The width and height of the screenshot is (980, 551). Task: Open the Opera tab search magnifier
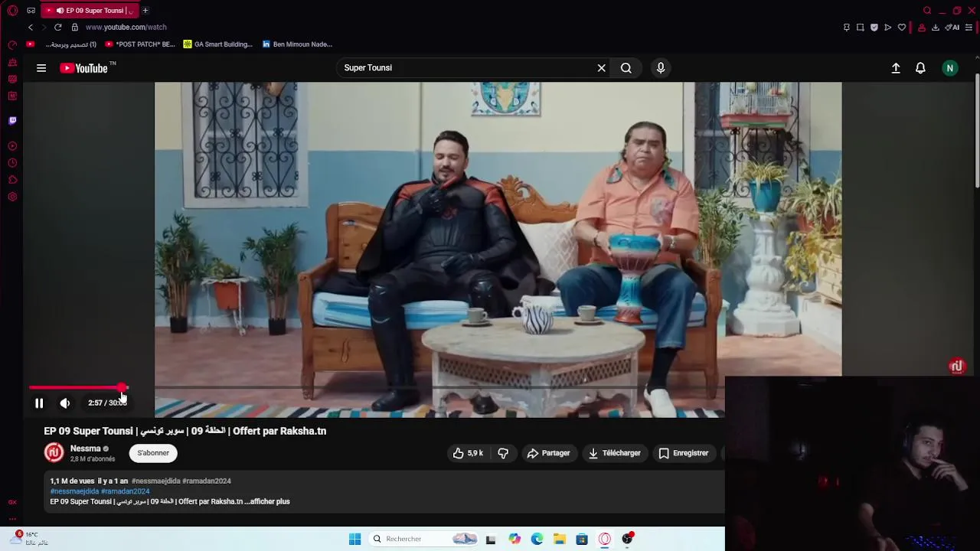click(x=927, y=11)
